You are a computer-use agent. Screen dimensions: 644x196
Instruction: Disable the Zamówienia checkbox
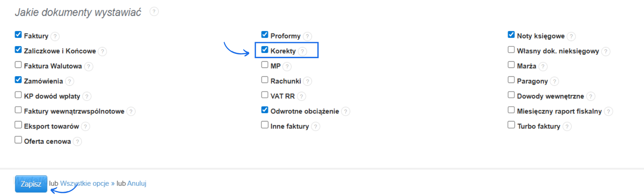(18, 80)
